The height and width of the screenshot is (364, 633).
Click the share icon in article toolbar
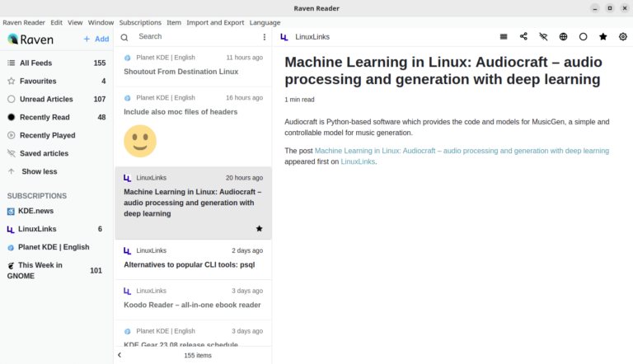click(x=523, y=37)
